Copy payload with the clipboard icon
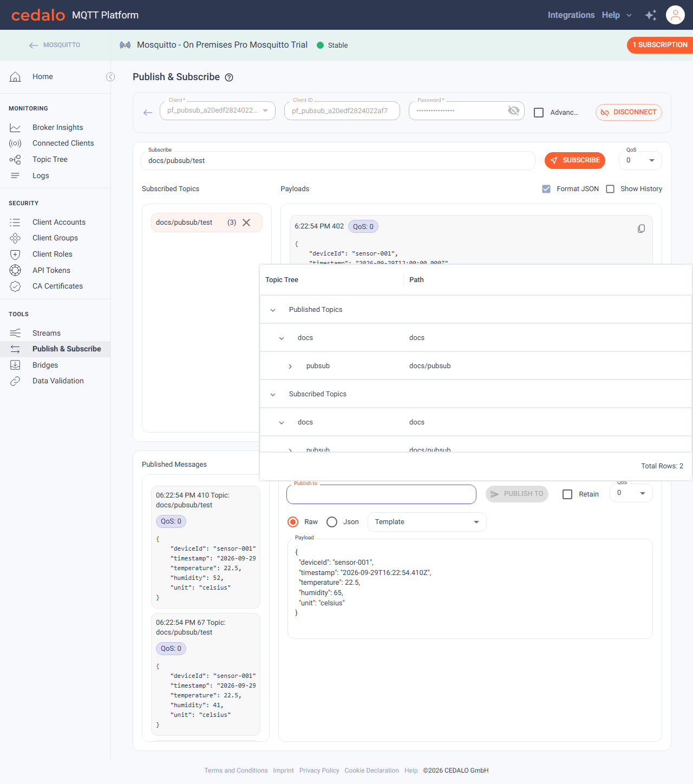 tap(641, 228)
